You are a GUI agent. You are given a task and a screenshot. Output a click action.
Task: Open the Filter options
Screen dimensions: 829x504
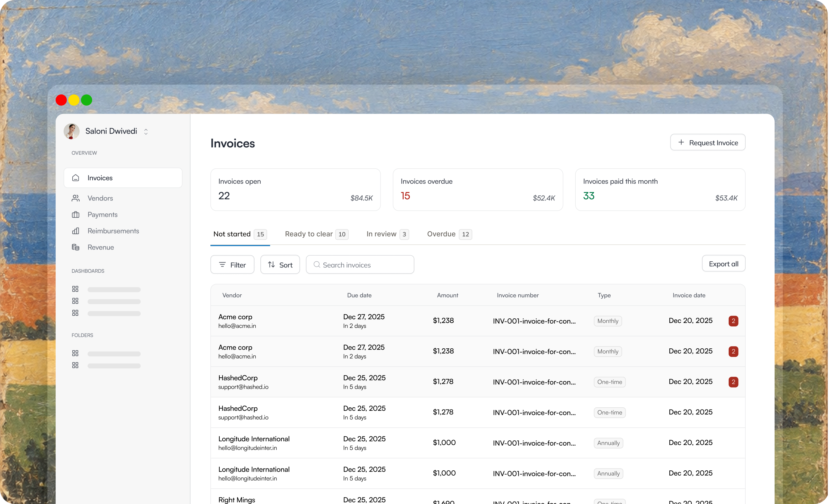pyautogui.click(x=232, y=265)
